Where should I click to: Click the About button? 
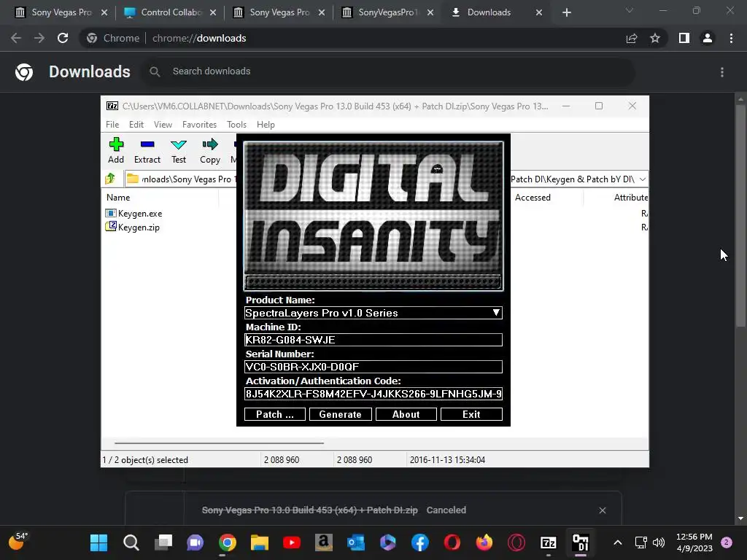(x=406, y=414)
